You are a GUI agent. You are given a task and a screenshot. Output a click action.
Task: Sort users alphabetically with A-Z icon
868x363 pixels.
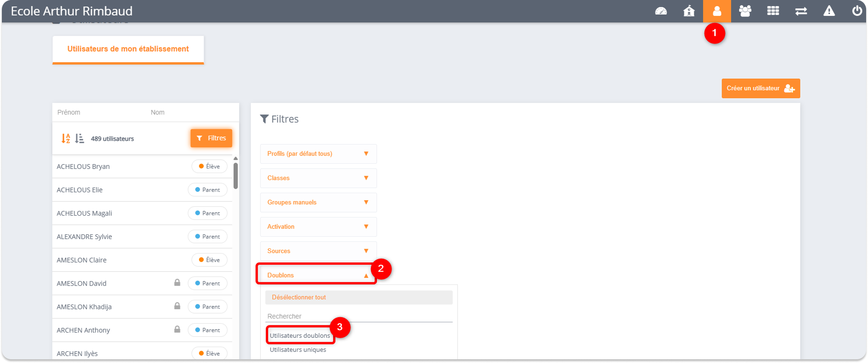coord(66,138)
